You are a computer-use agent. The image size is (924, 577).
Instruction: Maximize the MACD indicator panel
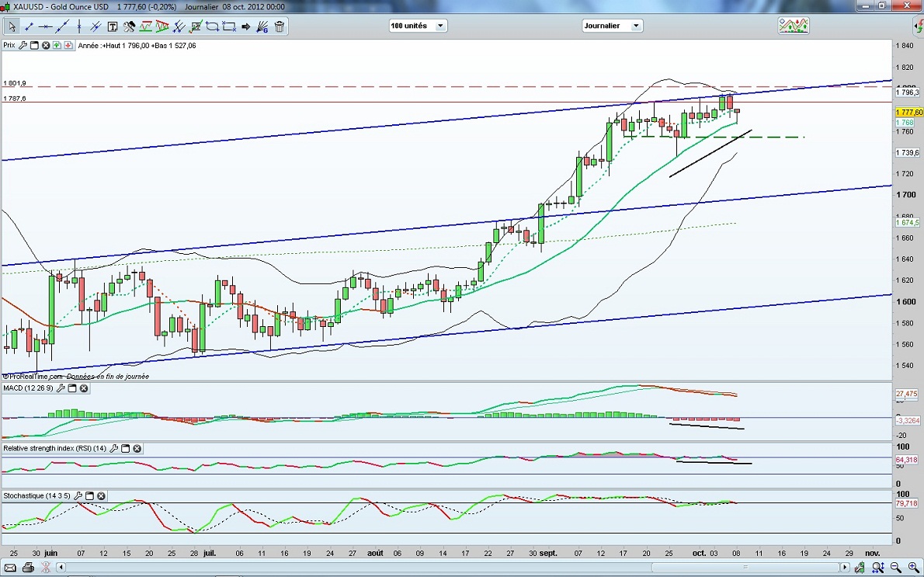[x=72, y=388]
